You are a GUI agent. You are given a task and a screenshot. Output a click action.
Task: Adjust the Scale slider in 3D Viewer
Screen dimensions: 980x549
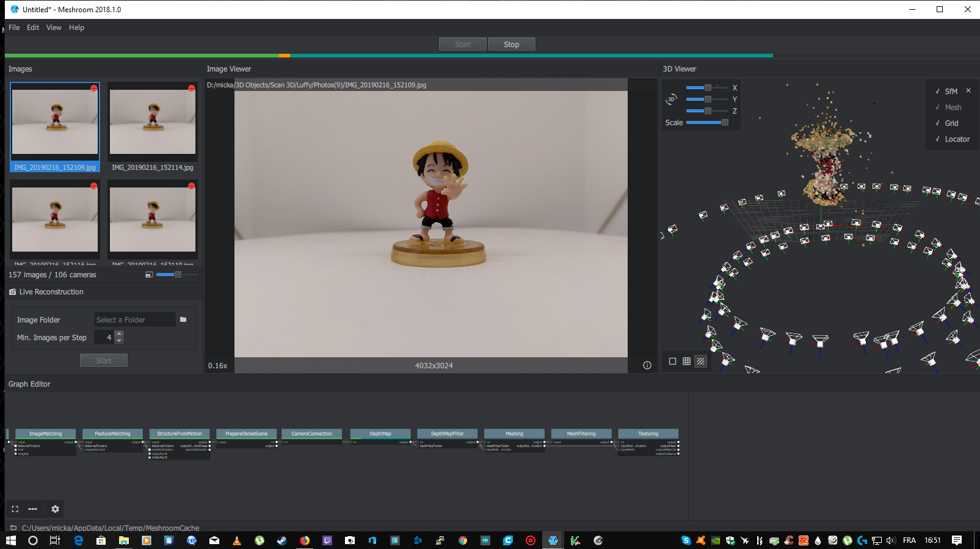tap(708, 123)
